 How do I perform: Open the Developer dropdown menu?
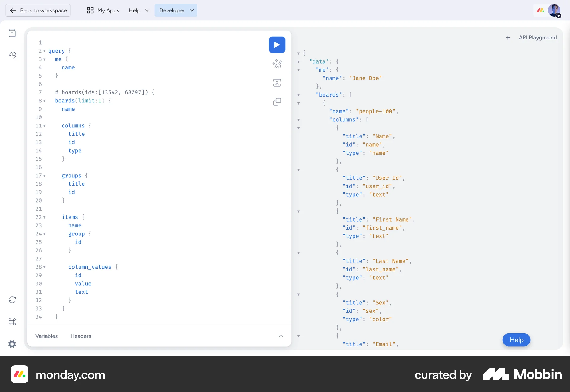(176, 10)
